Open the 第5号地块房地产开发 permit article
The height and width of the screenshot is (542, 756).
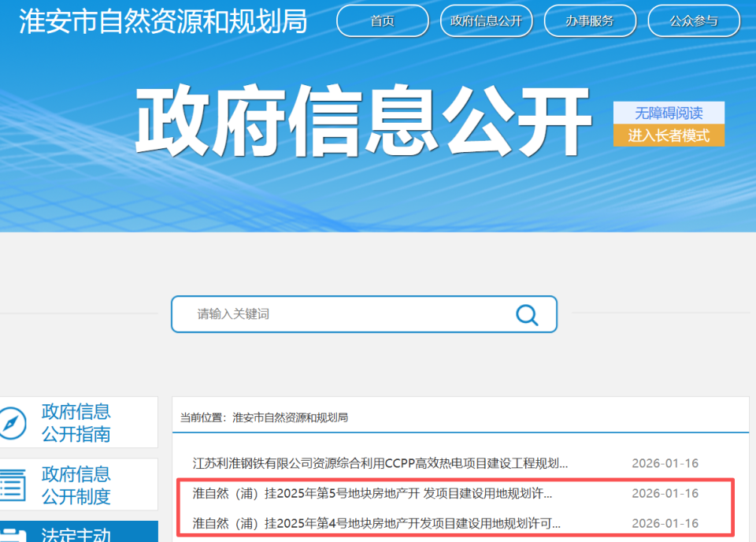click(378, 493)
